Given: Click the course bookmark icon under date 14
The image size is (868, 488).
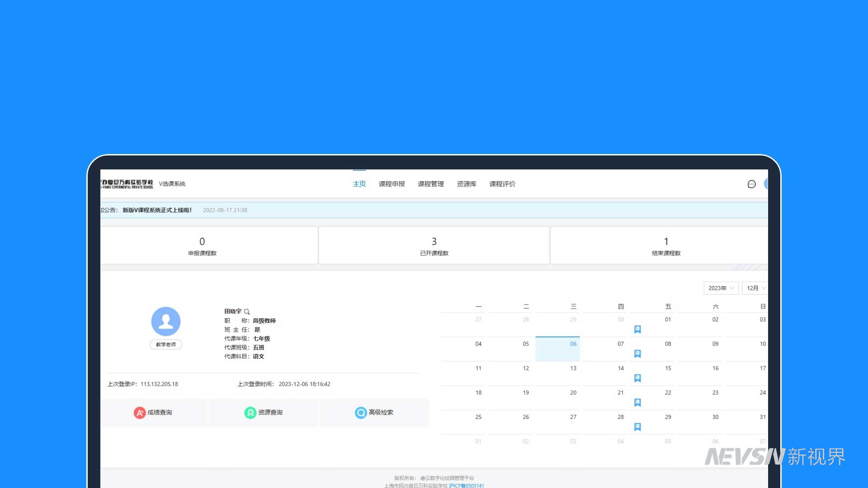Looking at the screenshot, I should (637, 378).
